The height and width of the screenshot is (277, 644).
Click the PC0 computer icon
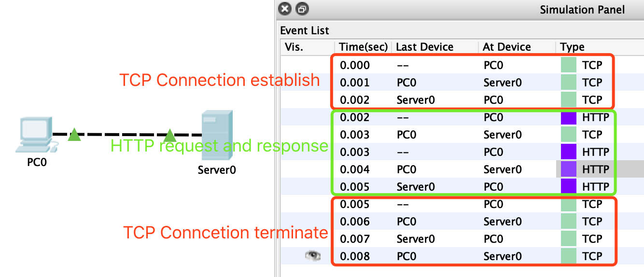pyautogui.click(x=35, y=132)
